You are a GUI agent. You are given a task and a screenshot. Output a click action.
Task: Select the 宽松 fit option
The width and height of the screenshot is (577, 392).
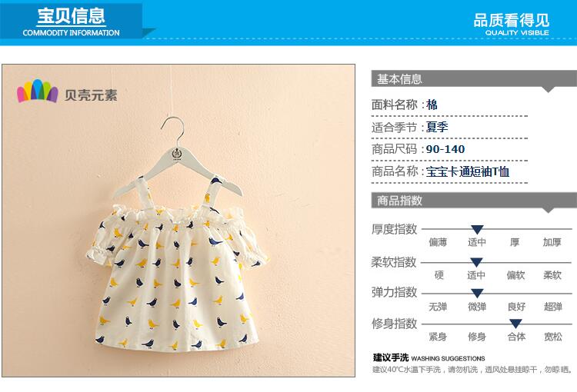553,337
